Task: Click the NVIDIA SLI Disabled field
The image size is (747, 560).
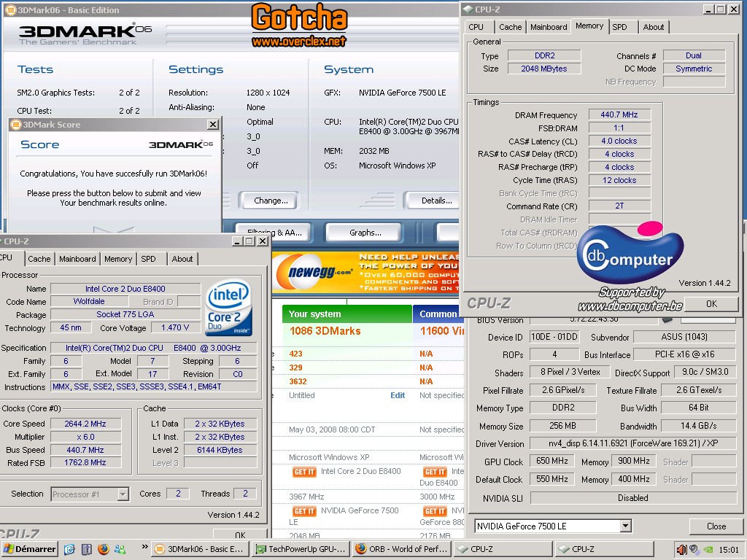Action: point(632,498)
